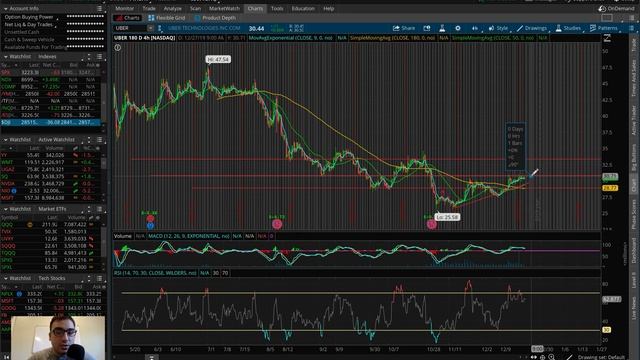Open the symbol selector dropdown next to UBER

click(x=151, y=28)
